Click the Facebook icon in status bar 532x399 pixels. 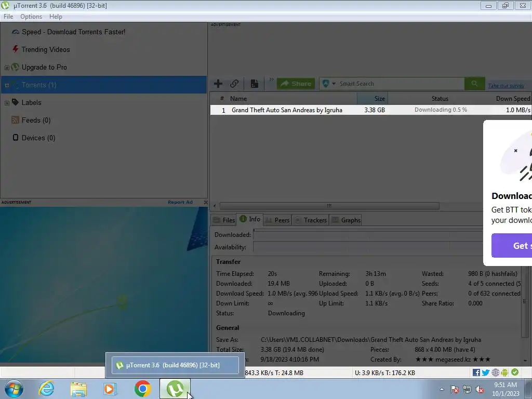click(x=476, y=373)
